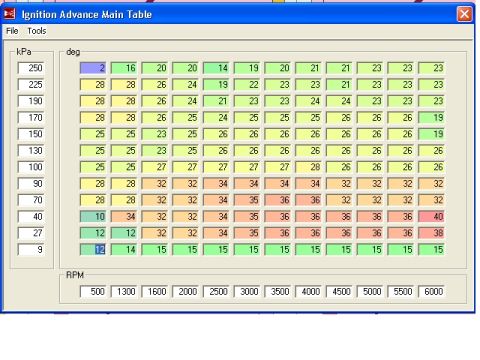Select the 130 kPa cell at 1600 RPM
This screenshot has height=360, width=480.
click(x=154, y=150)
